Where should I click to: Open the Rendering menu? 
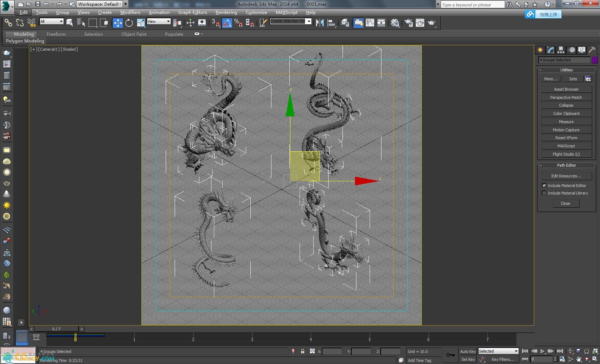[226, 12]
